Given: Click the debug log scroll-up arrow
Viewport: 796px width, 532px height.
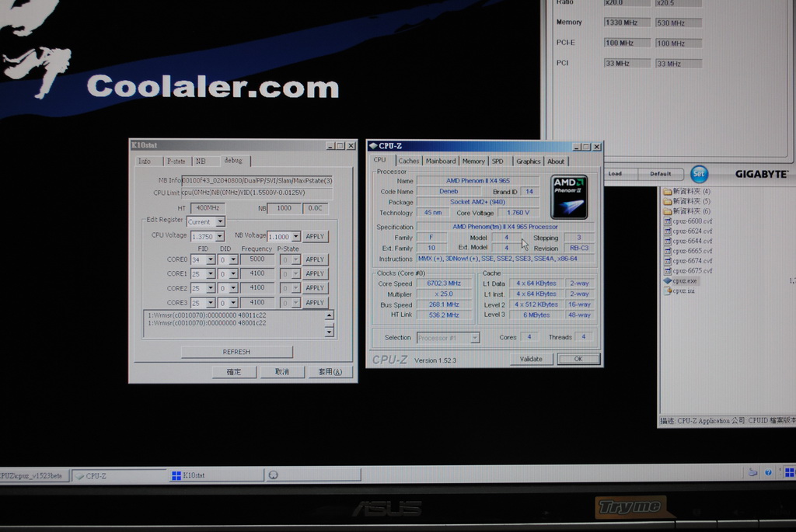Looking at the screenshot, I should pos(329,315).
